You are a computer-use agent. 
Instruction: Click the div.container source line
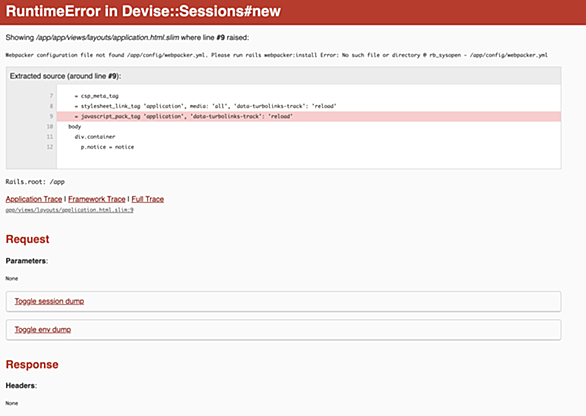point(95,137)
